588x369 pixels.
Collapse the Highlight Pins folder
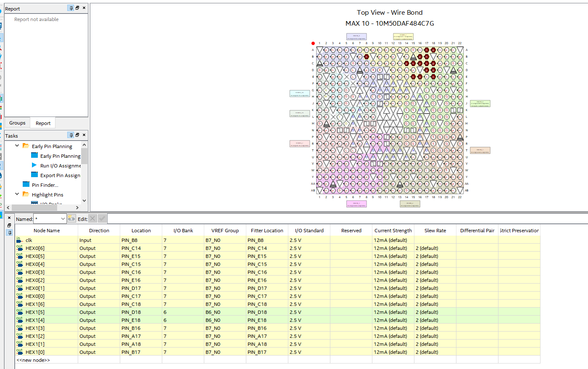tap(17, 194)
